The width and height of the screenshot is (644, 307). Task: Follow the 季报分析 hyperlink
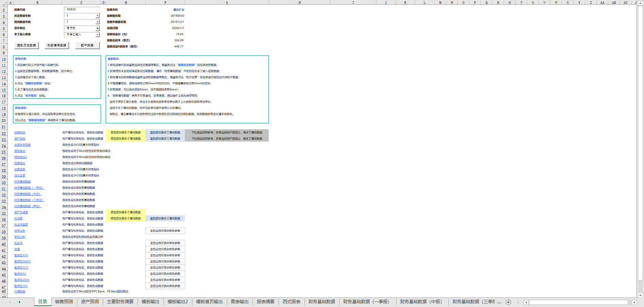tap(20, 237)
